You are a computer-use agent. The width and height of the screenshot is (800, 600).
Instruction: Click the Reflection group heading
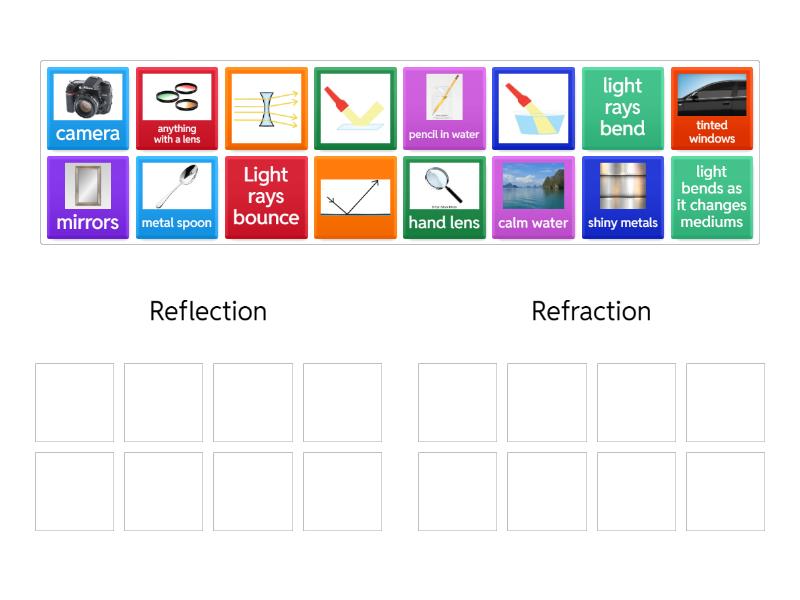(x=208, y=311)
